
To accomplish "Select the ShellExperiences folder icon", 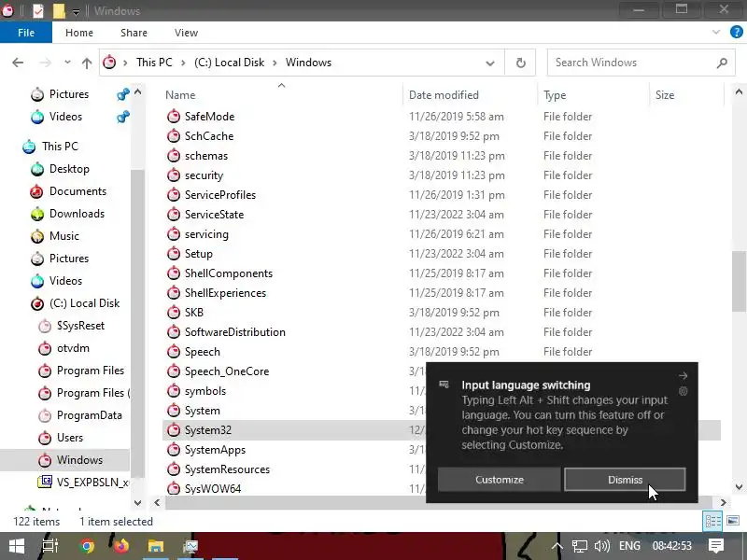I will [x=174, y=293].
